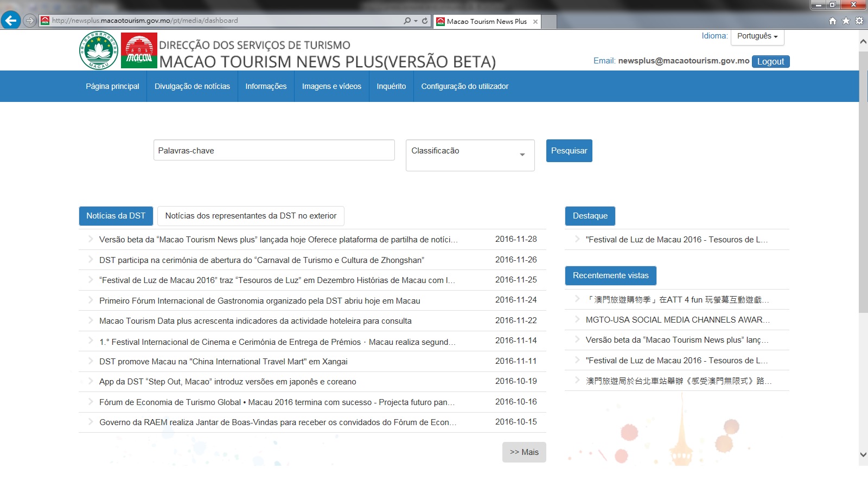868x488 pixels.
Task: Open browser favorites star icon
Action: (x=846, y=21)
